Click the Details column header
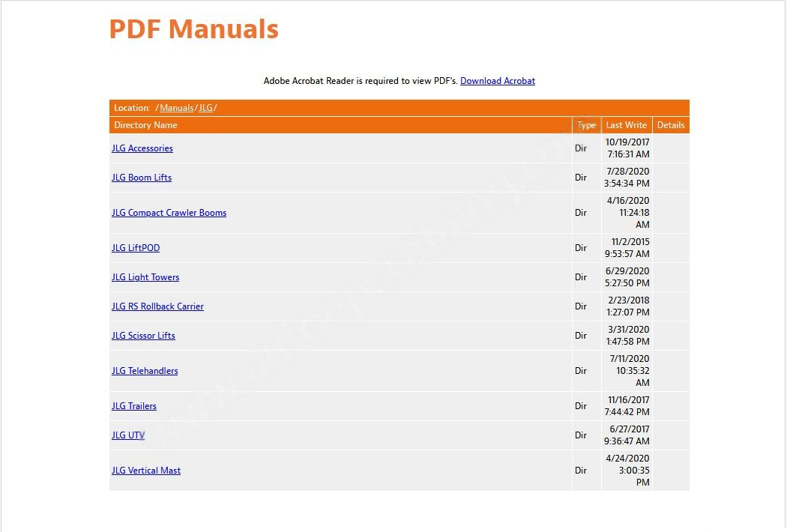 [x=670, y=125]
